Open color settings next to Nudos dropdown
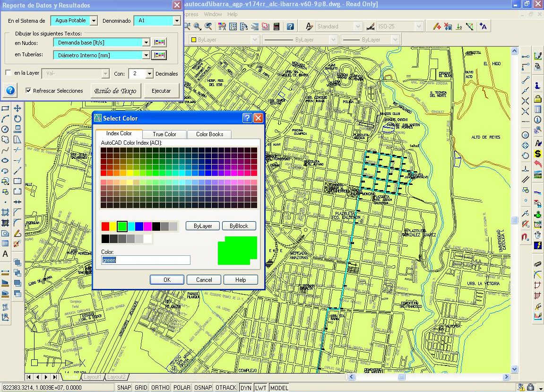Image resolution: width=544 pixels, height=392 pixels. pos(159,43)
